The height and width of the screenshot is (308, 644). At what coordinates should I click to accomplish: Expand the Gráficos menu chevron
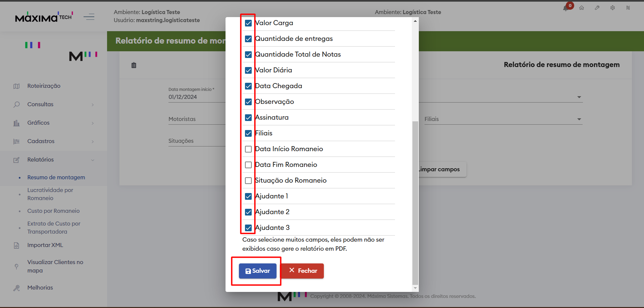[x=93, y=123]
